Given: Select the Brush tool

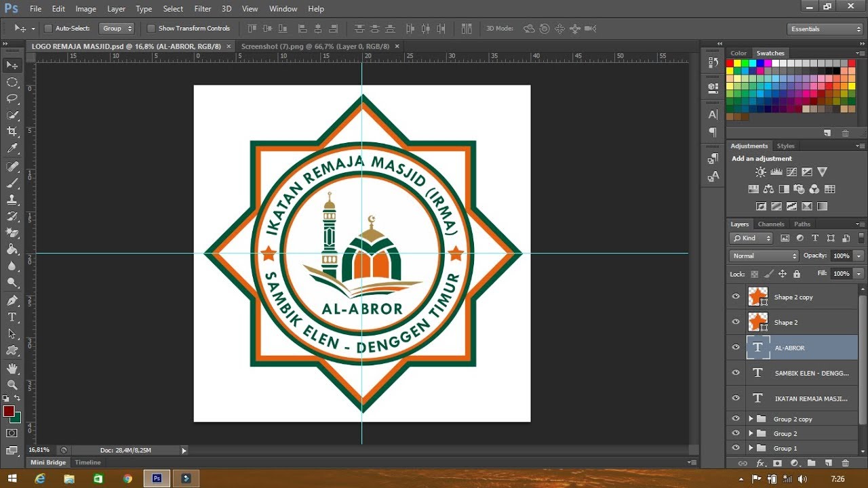Looking at the screenshot, I should [12, 183].
